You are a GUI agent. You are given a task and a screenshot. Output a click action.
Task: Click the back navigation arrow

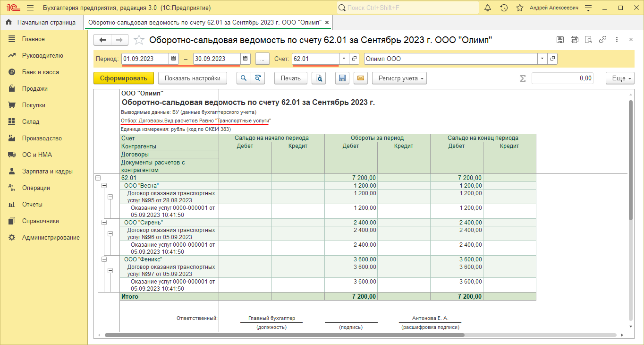[x=102, y=40]
